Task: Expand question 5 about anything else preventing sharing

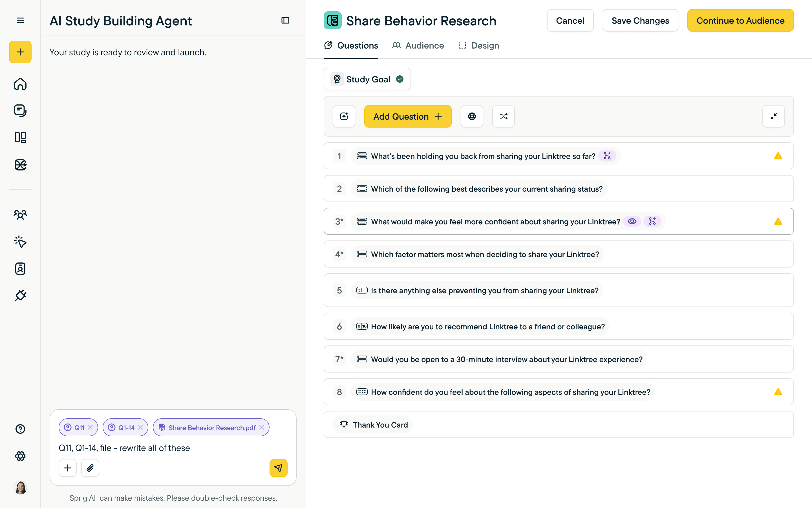Action: tap(558, 290)
